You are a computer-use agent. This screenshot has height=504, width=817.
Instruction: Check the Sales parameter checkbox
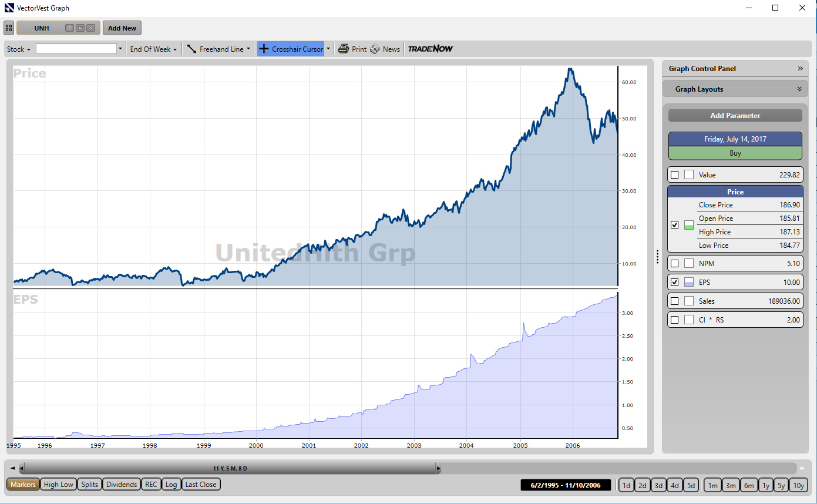coord(674,301)
